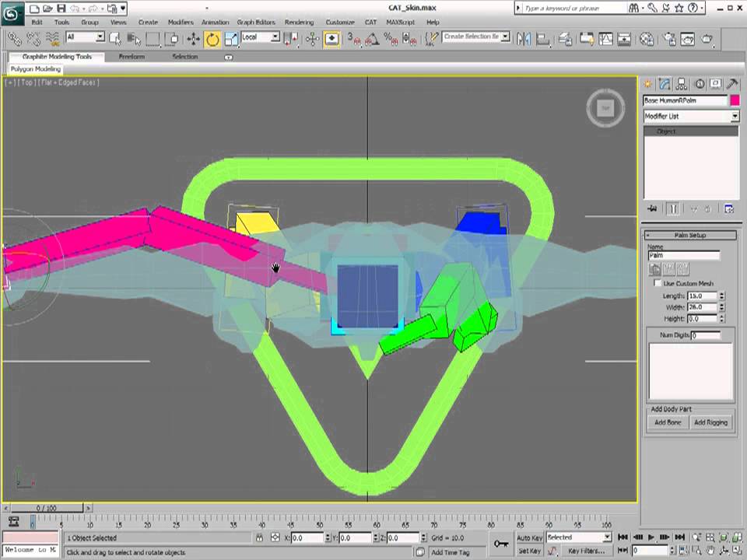This screenshot has height=560, width=747.
Task: Open the CAT menu
Action: 370,22
